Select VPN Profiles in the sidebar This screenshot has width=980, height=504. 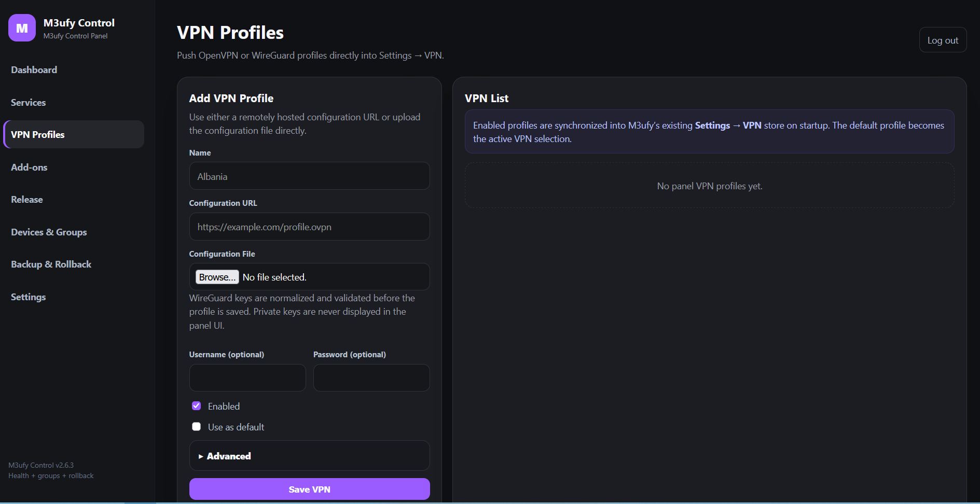(x=74, y=134)
